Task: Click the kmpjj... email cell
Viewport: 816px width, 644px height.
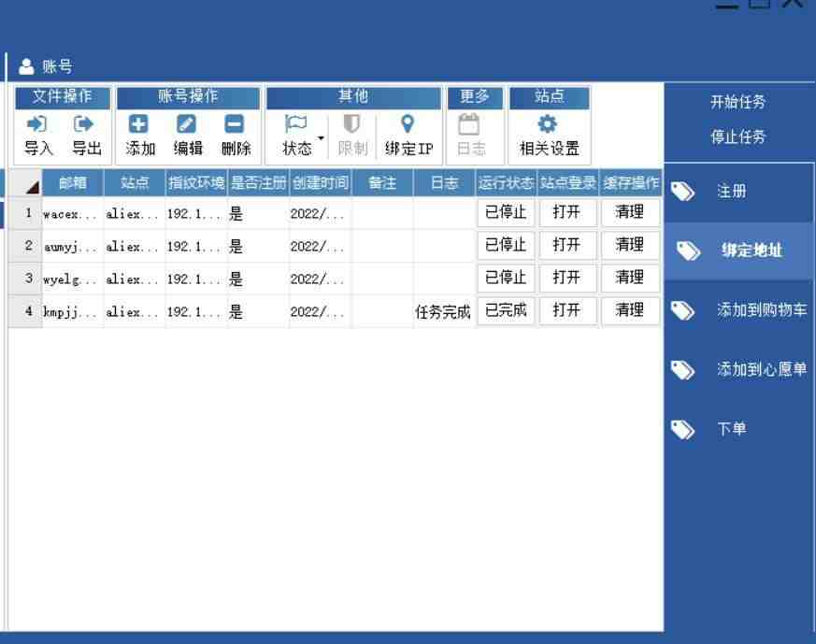Action: (x=73, y=312)
